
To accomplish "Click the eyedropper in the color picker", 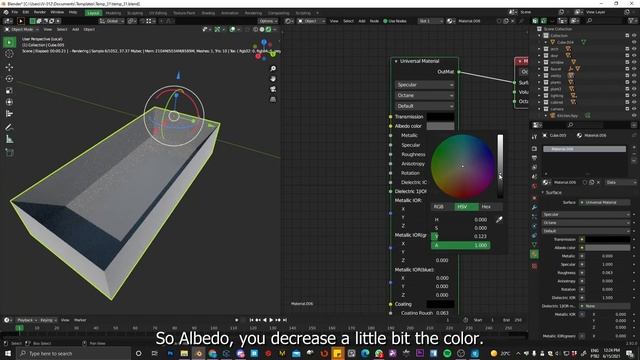I will pyautogui.click(x=499, y=220).
